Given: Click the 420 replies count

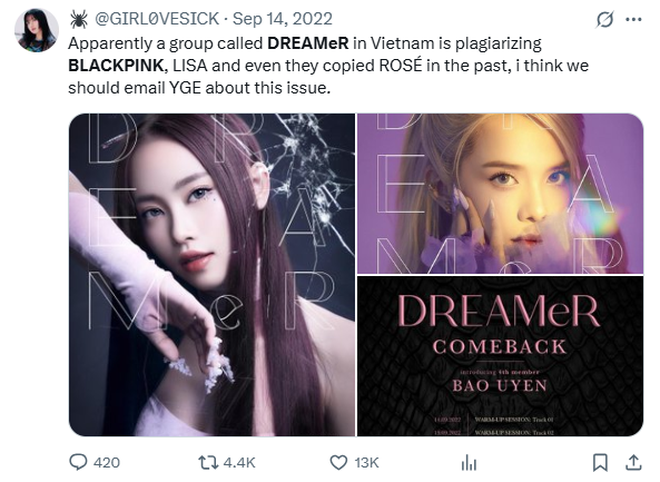Looking at the screenshot, I should point(106,463).
